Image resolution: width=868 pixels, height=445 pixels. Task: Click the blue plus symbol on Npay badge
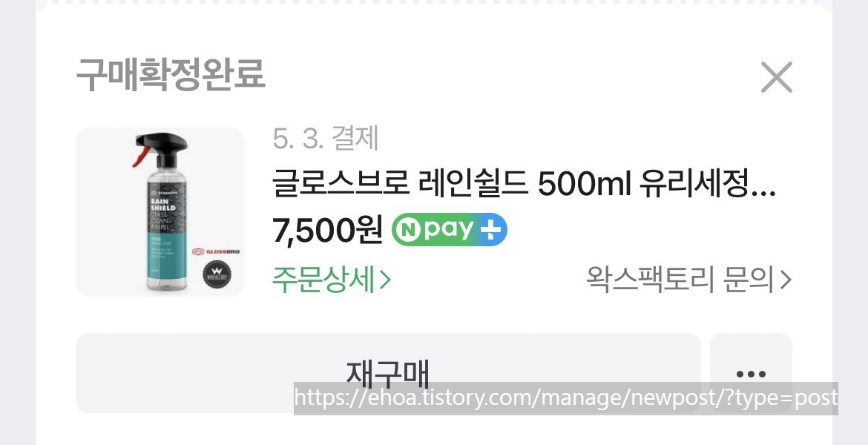(x=490, y=230)
